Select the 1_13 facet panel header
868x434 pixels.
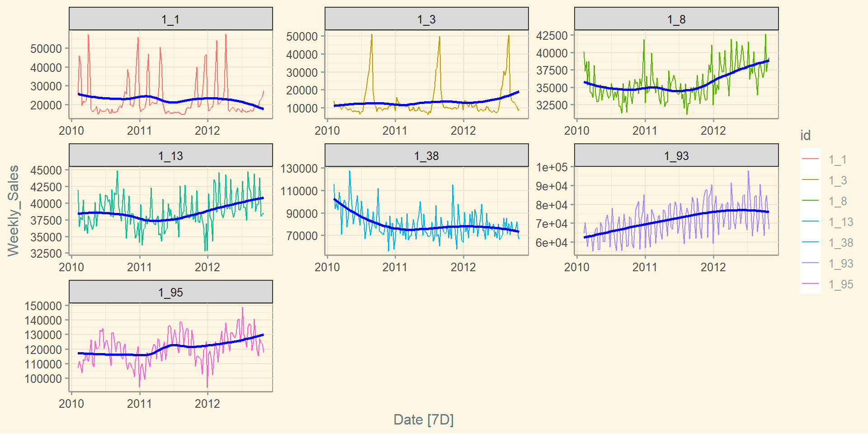tap(170, 156)
